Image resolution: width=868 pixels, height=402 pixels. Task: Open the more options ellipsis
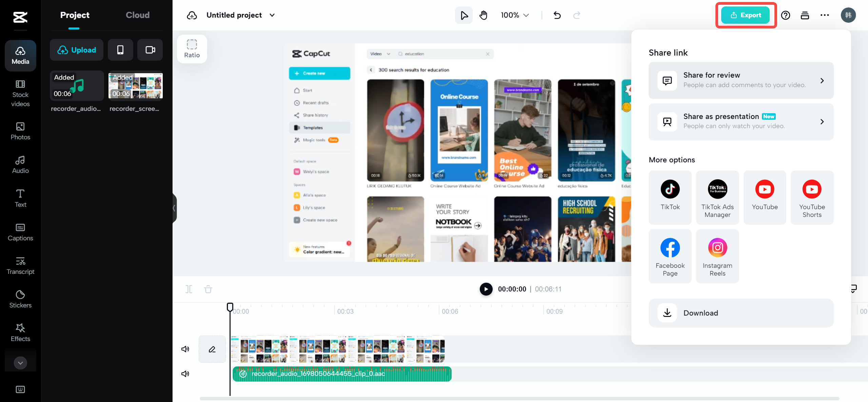[x=825, y=15]
